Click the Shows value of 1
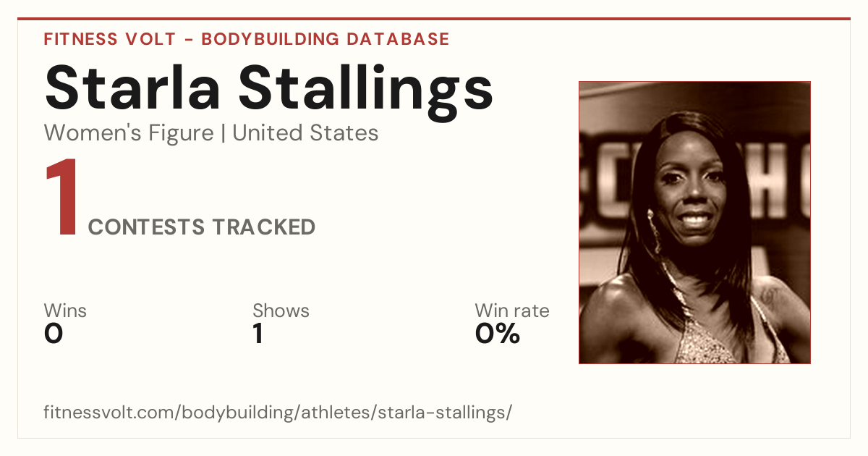868x456 pixels. 258,334
